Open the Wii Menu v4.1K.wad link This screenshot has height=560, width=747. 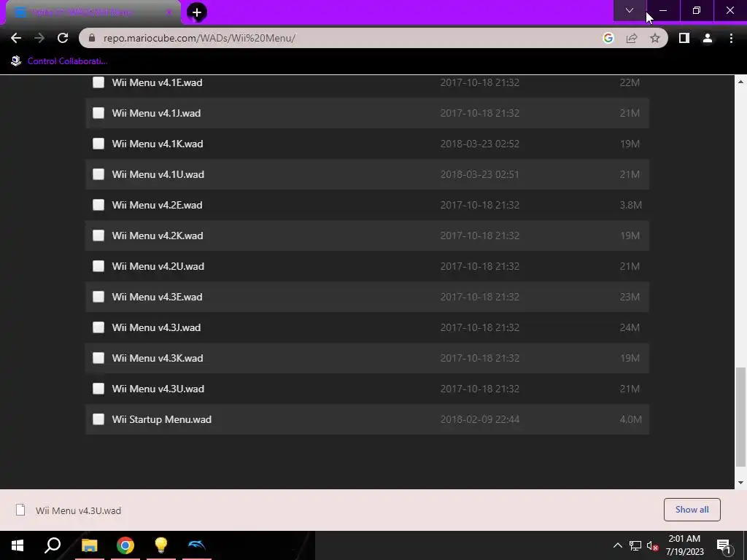coord(158,144)
